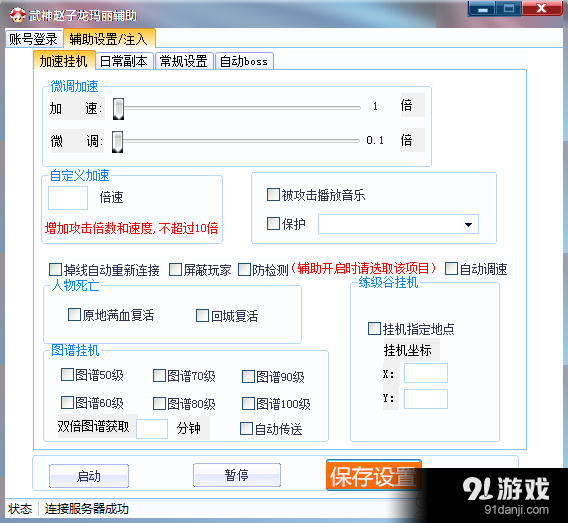Maximize the assistant window

pos(508,9)
